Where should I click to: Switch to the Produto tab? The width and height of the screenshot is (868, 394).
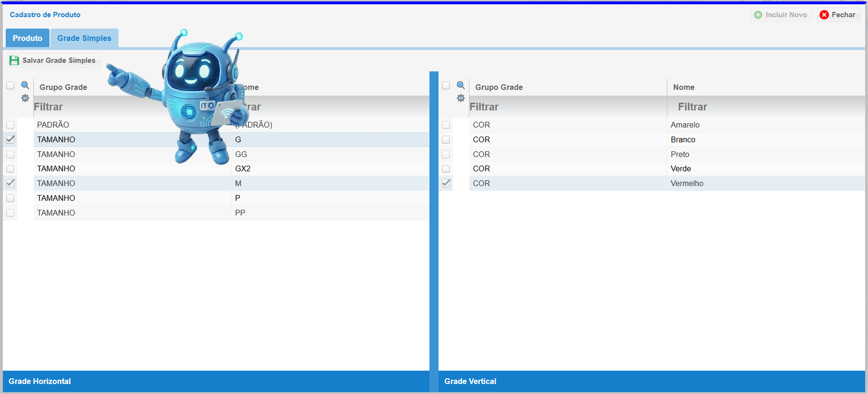click(x=28, y=38)
